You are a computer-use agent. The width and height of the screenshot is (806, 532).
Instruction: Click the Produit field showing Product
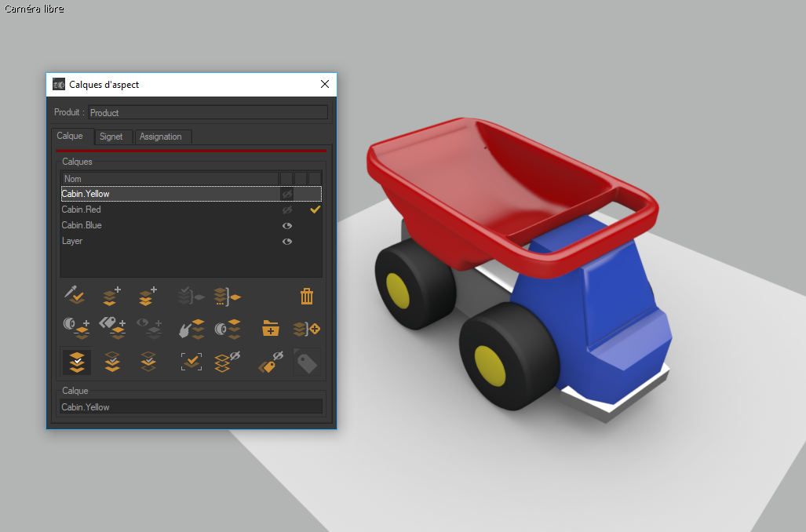tap(207, 112)
